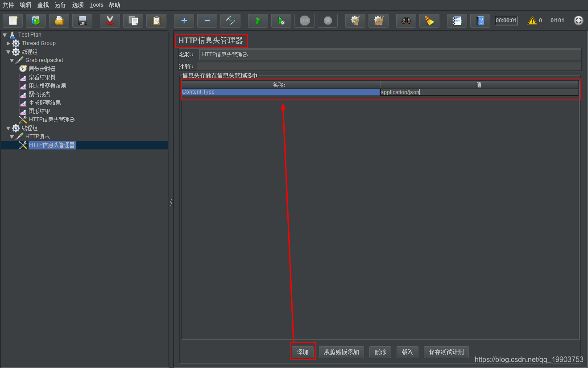Select the 同步定时器 tree item
Screen dimensions: 588x368
pos(42,69)
